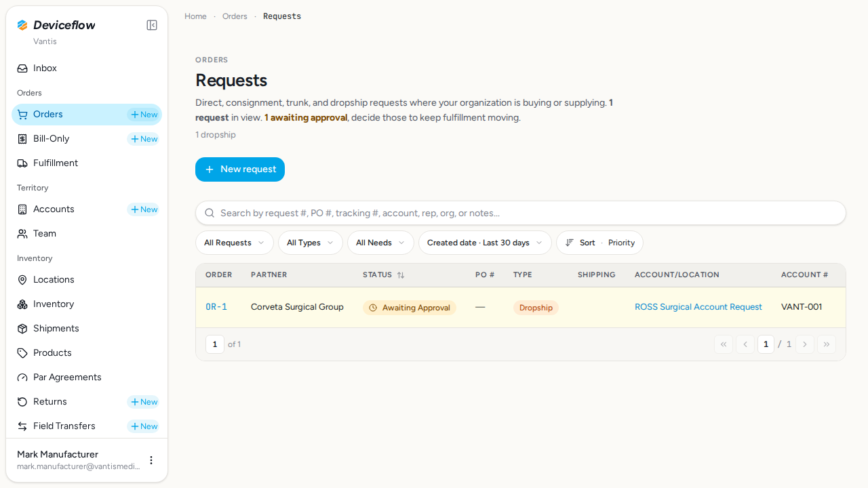Click the Products tag icon
868x488 pixels.
click(22, 353)
